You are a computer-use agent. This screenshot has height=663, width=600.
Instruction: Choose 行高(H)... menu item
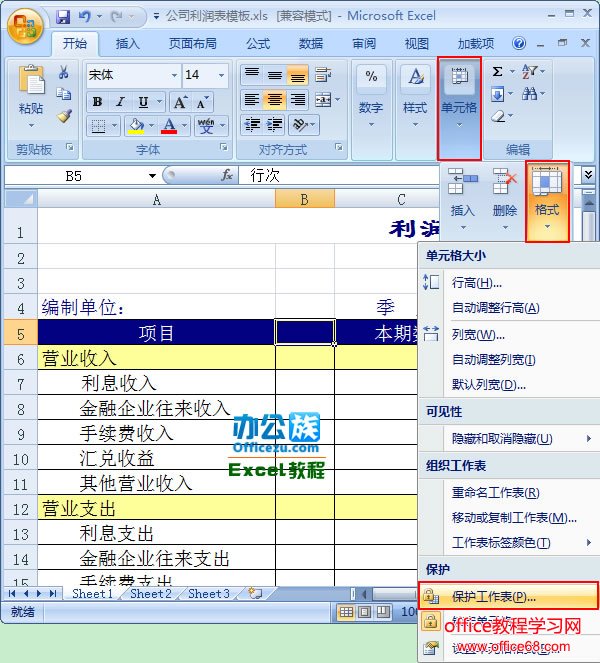509,283
